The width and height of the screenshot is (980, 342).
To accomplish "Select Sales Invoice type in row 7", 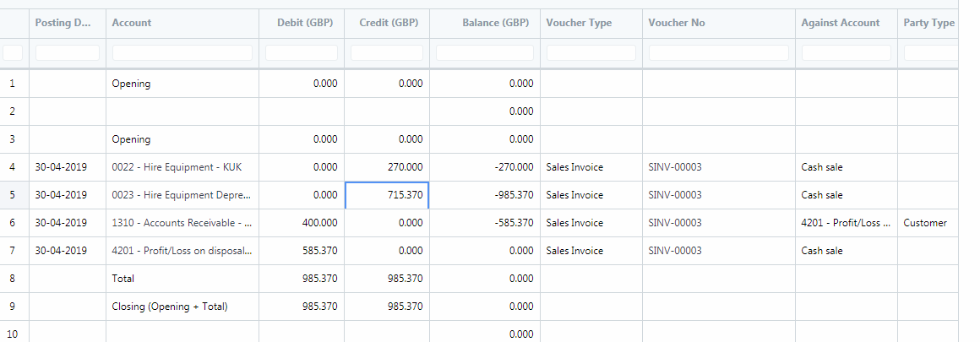I will coord(591,251).
